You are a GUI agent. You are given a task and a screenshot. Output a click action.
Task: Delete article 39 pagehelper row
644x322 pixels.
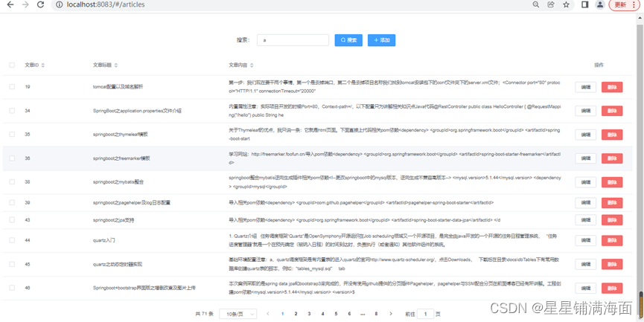pyautogui.click(x=612, y=202)
